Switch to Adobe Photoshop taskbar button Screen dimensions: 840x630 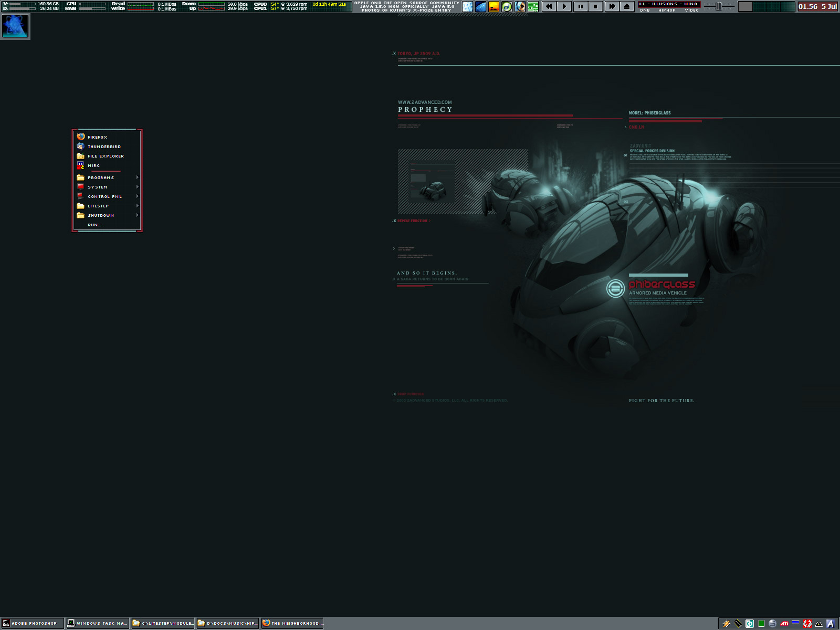pyautogui.click(x=33, y=623)
